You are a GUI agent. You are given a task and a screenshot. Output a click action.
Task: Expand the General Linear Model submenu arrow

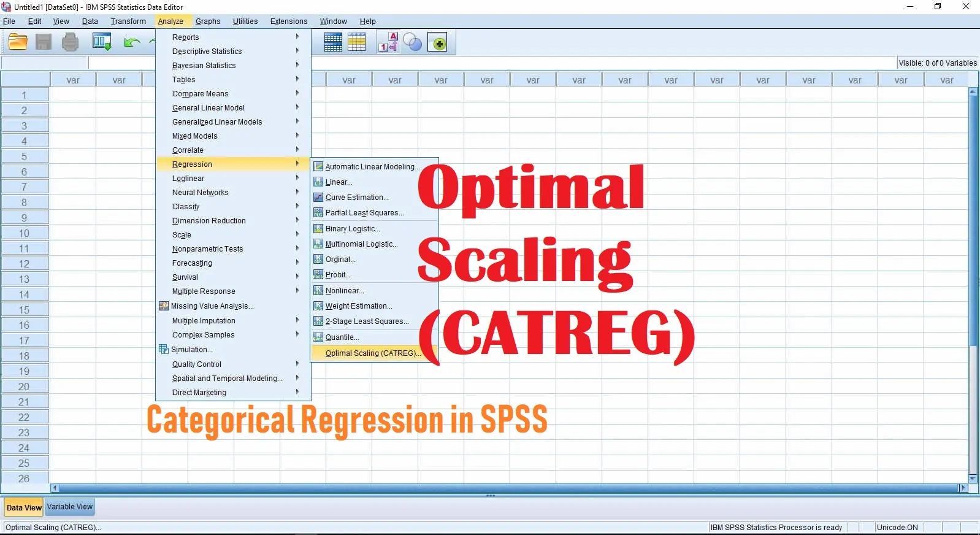tap(297, 107)
